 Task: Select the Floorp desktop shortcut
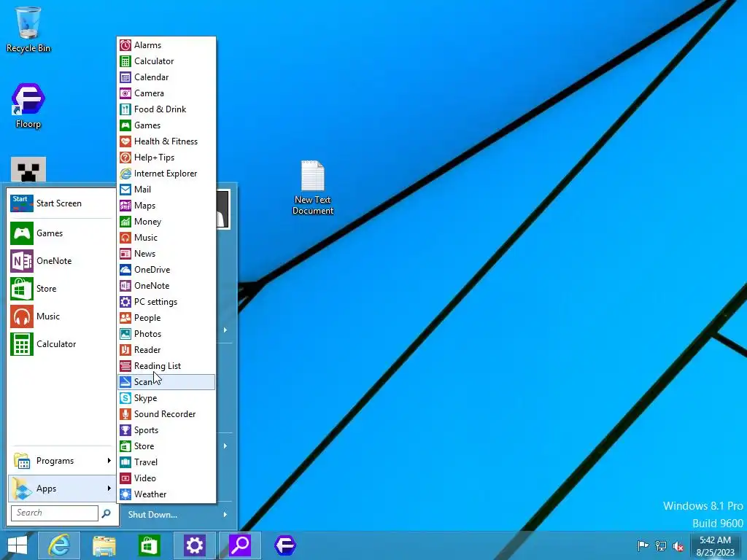pos(28,106)
